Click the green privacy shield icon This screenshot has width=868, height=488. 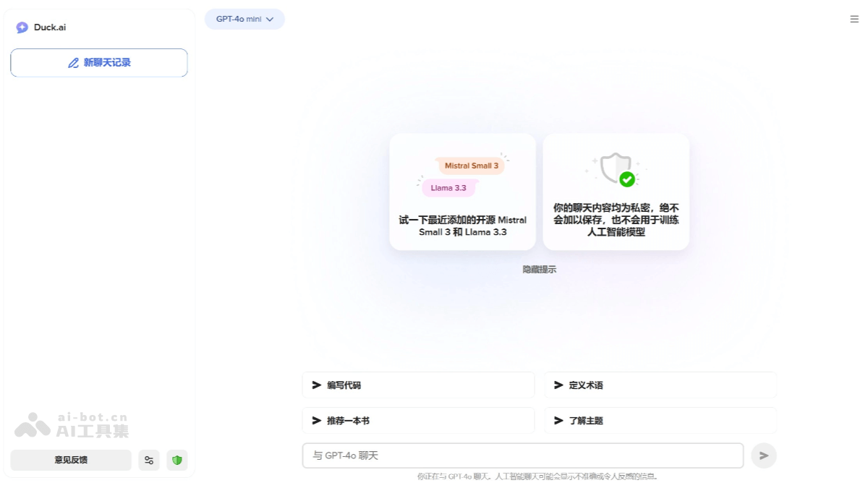176,460
